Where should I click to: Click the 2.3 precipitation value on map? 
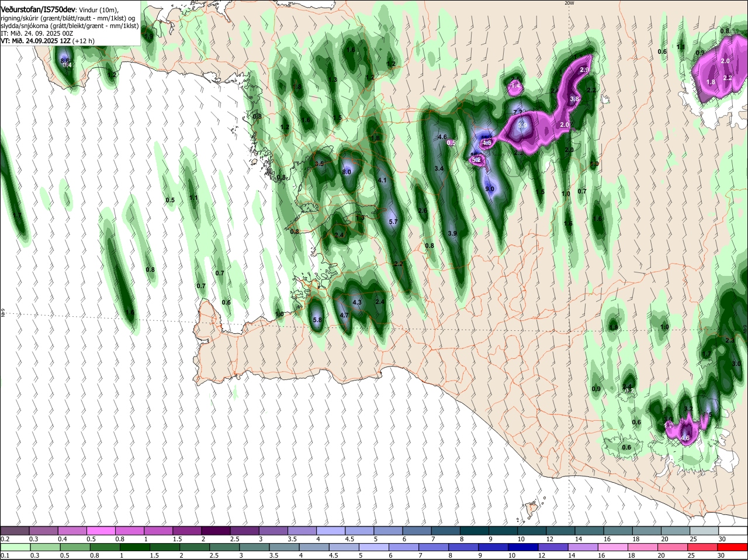click(x=729, y=340)
